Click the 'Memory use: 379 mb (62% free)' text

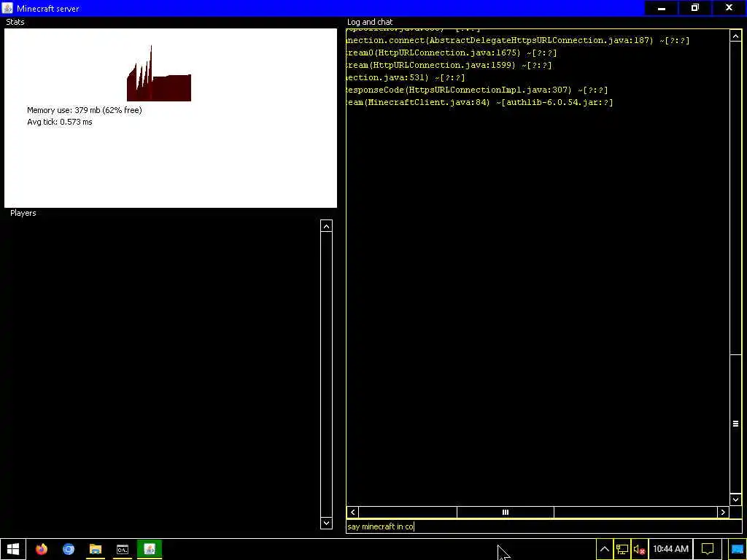(x=85, y=110)
